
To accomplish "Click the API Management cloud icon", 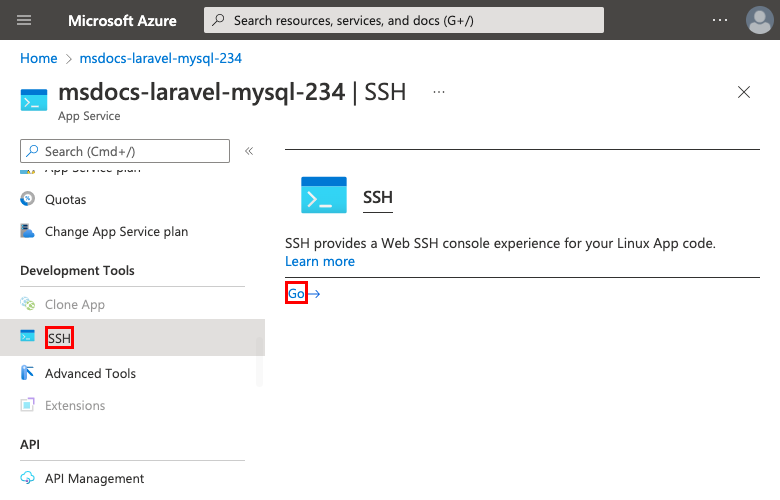I will (x=27, y=478).
